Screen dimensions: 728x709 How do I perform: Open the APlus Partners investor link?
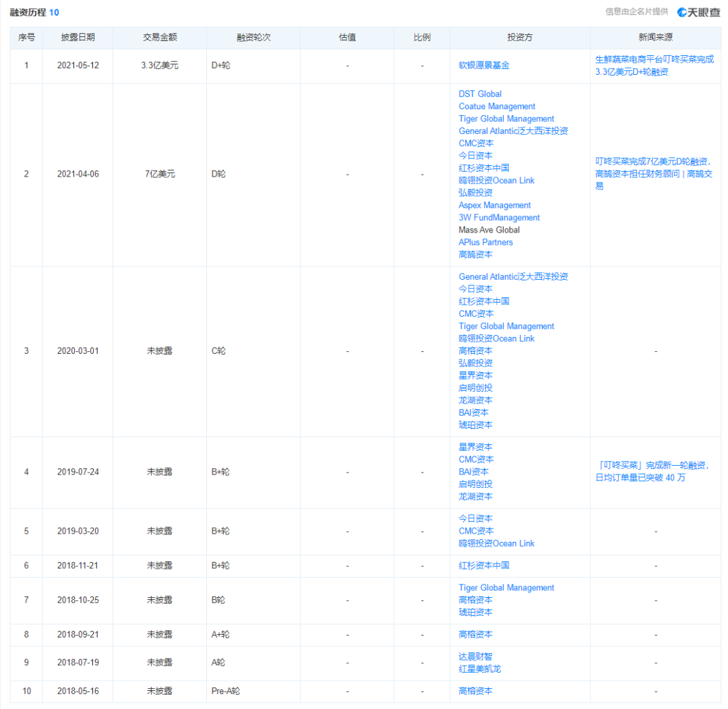tap(485, 243)
